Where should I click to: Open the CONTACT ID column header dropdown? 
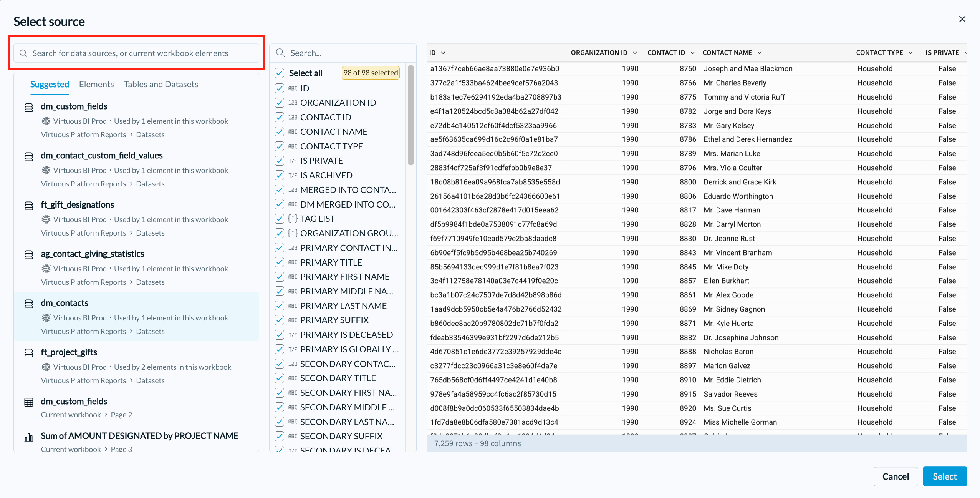tap(692, 53)
